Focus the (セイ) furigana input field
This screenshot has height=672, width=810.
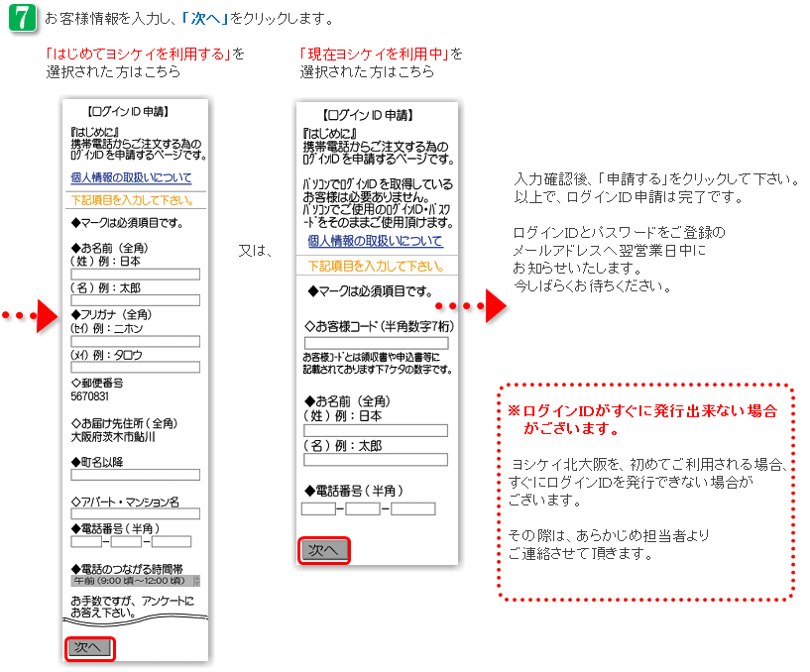[136, 341]
